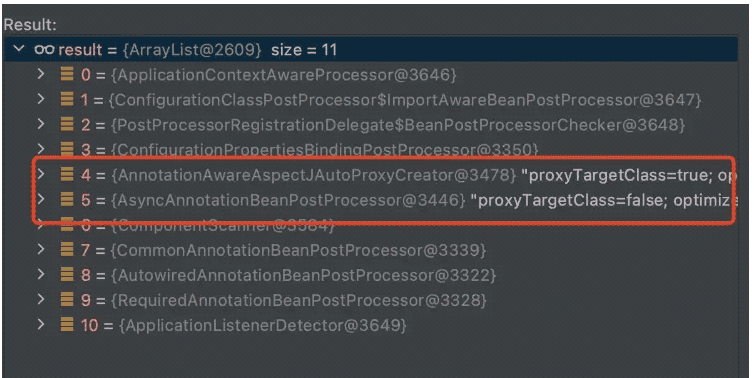Click the field icon of element 7

pyautogui.click(x=67, y=250)
